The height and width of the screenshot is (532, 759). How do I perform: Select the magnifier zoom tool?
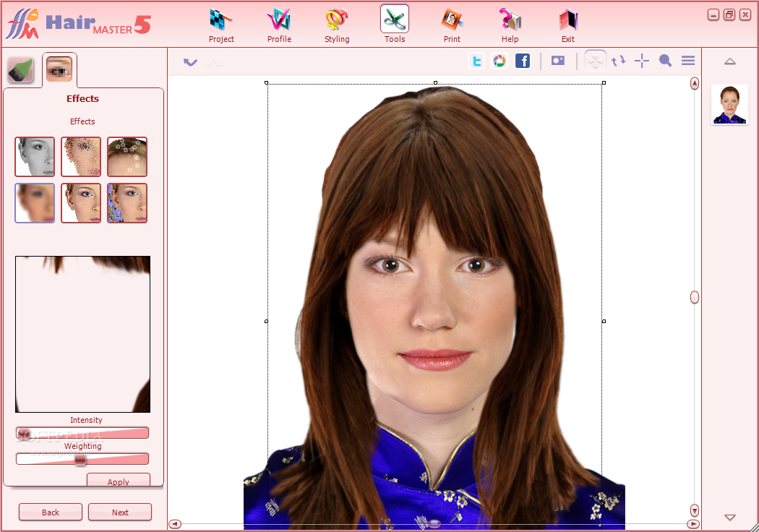click(665, 61)
